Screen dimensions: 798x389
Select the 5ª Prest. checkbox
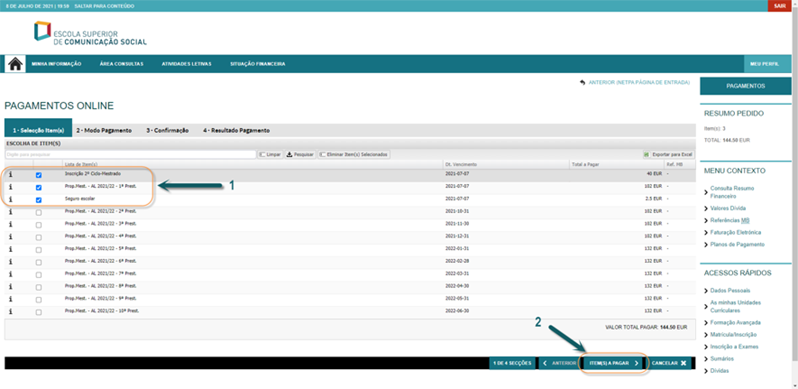tap(39, 250)
